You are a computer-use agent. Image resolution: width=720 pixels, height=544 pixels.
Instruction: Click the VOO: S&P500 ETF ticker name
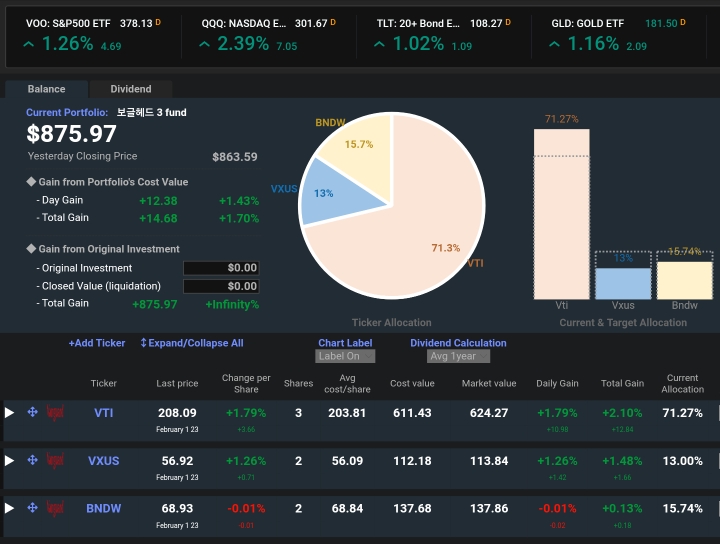pyautogui.click(x=68, y=23)
